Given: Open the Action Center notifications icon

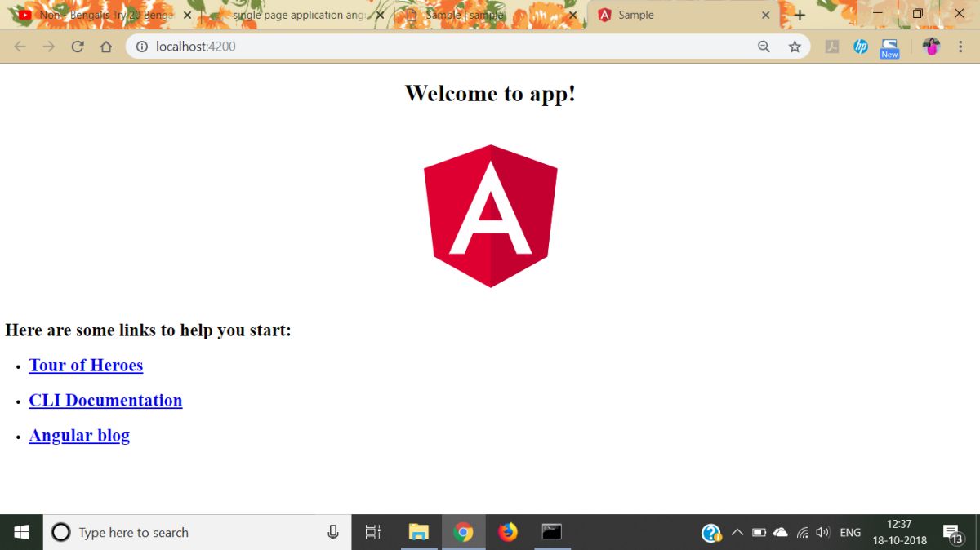Looking at the screenshot, I should pos(952,533).
